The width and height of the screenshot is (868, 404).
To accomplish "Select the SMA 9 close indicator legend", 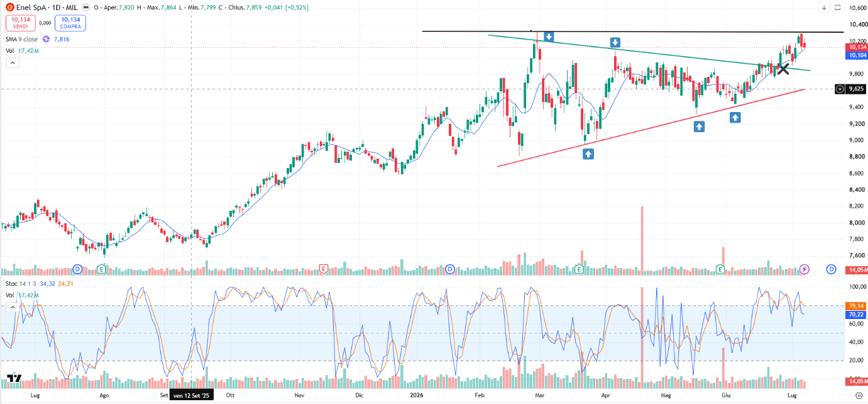I will pos(22,39).
